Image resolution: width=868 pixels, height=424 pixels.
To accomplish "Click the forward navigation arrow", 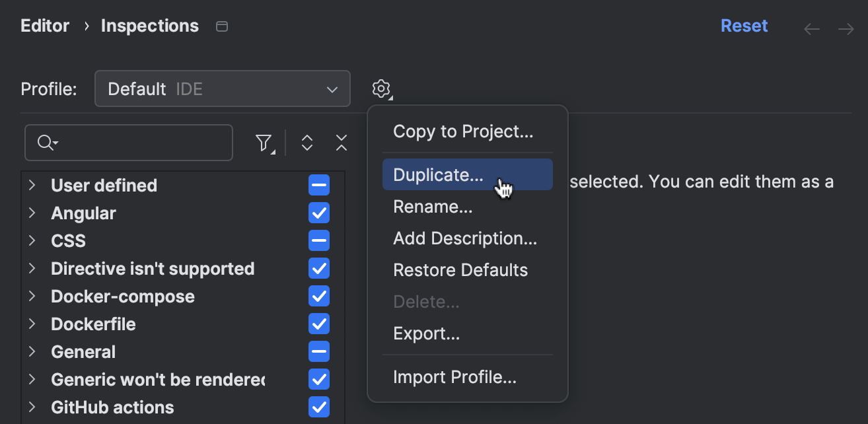I will click(x=846, y=28).
